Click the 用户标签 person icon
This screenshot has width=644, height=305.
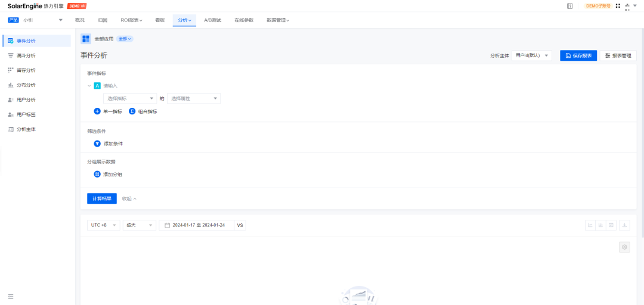(11, 114)
